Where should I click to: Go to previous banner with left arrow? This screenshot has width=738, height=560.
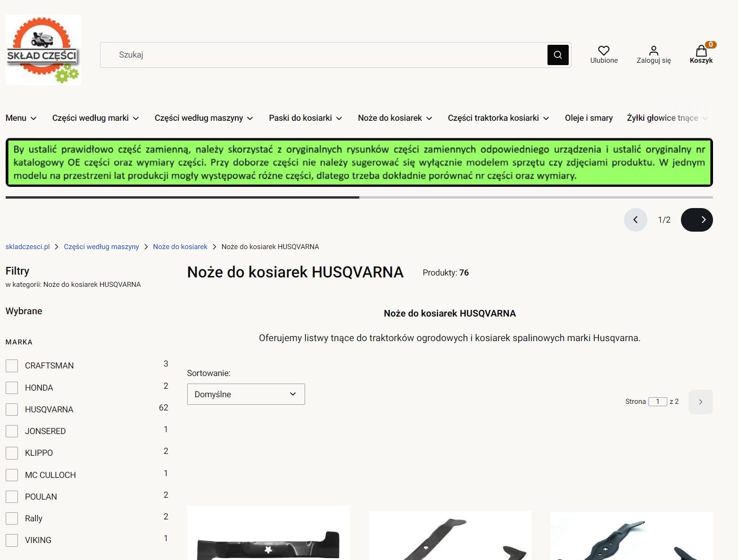[636, 220]
